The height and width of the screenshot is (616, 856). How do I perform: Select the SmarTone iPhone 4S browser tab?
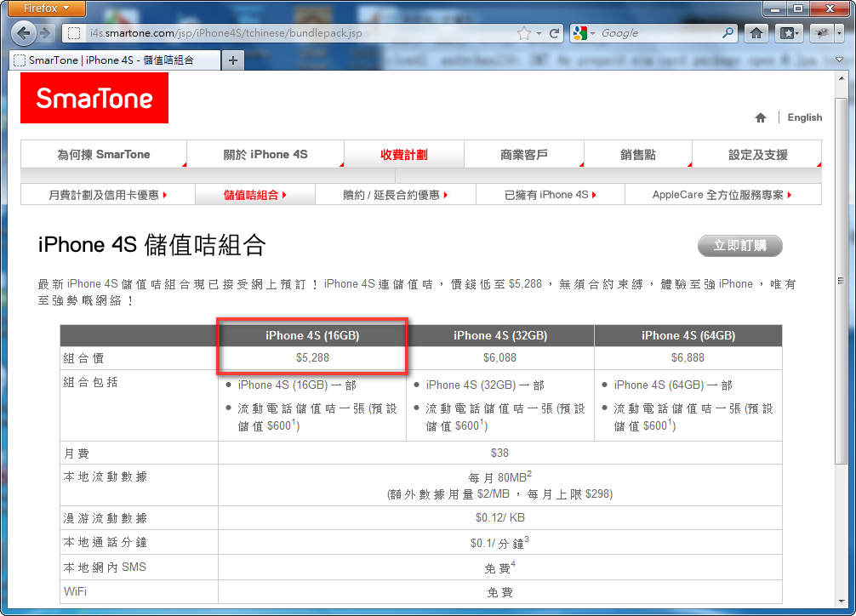pos(115,60)
